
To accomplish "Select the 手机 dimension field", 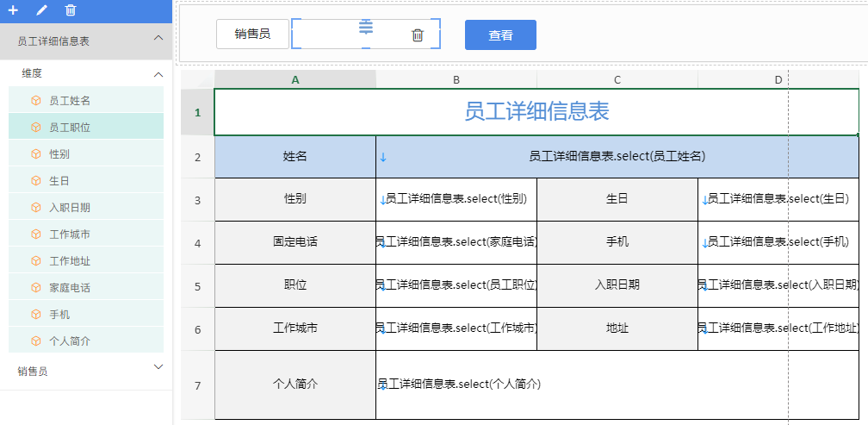I will 86,314.
